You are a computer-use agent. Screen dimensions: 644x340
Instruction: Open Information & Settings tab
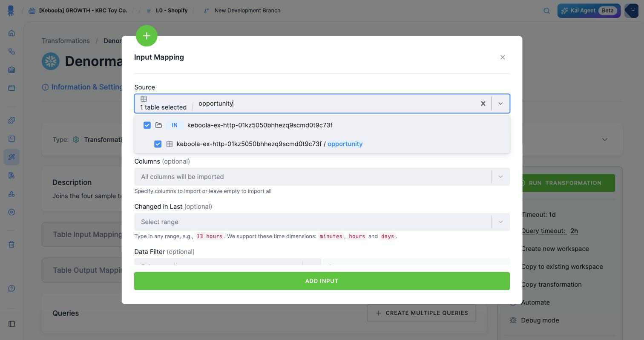click(83, 87)
